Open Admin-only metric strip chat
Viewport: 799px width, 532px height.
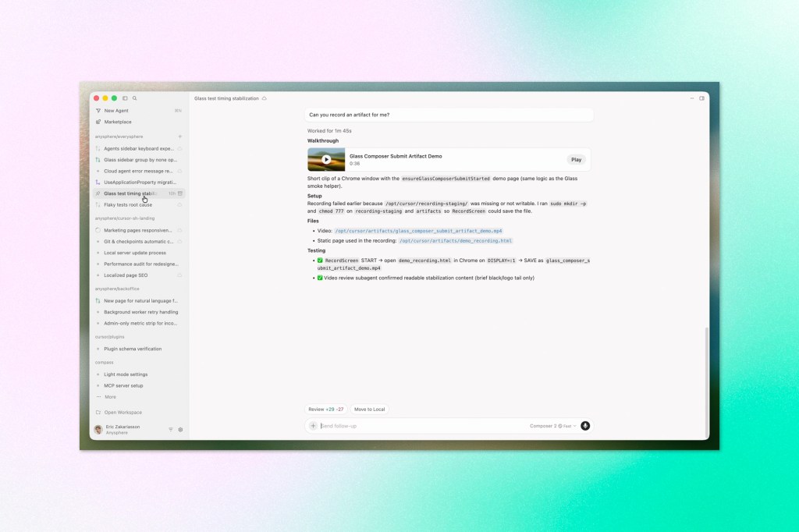point(140,323)
